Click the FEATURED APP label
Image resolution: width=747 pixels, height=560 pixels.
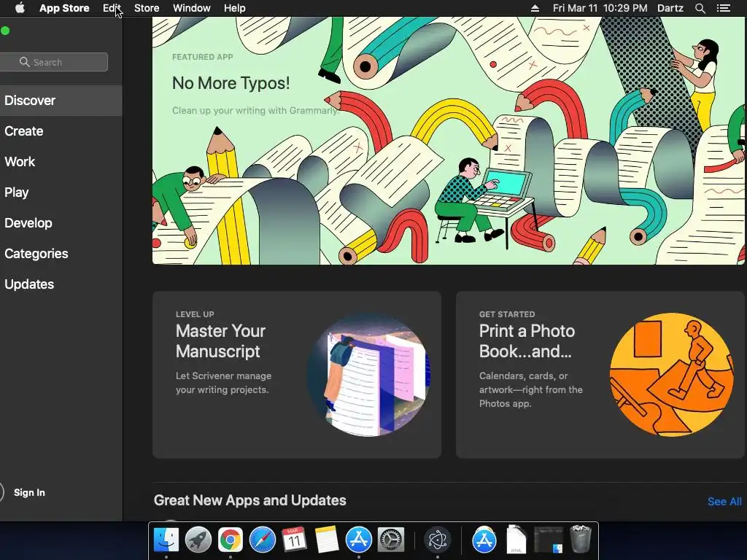[203, 57]
